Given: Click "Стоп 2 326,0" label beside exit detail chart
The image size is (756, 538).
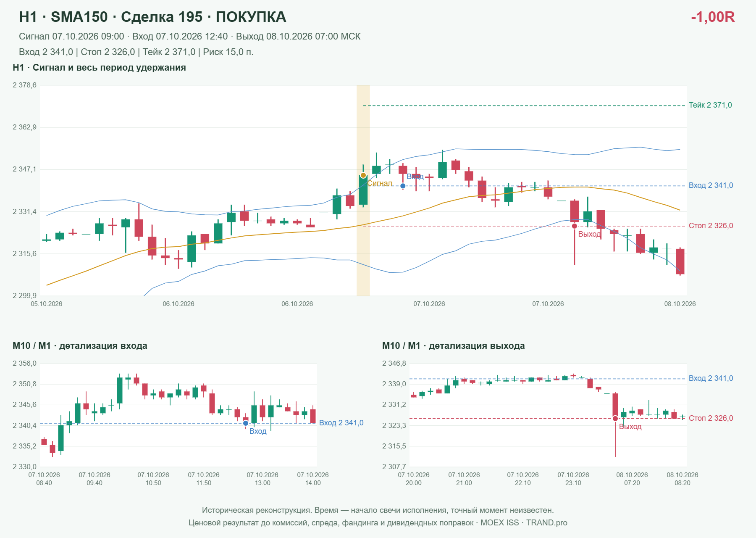Looking at the screenshot, I should click(711, 418).
